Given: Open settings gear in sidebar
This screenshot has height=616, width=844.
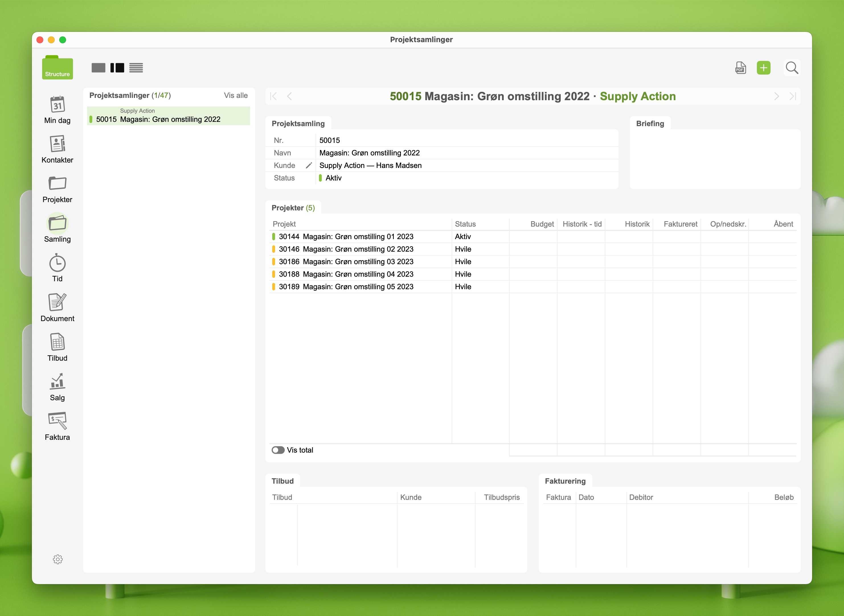Looking at the screenshot, I should point(58,559).
